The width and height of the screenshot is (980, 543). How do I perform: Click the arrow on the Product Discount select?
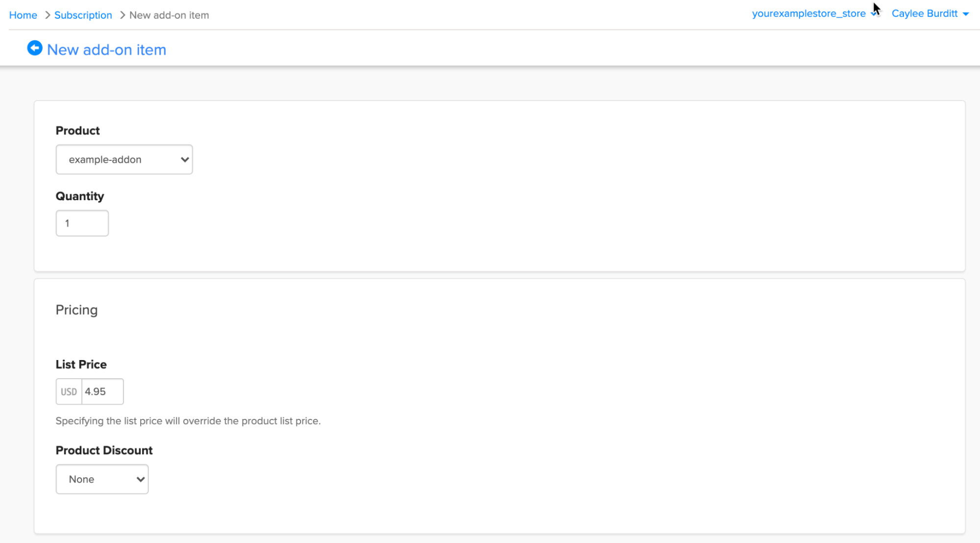coord(140,479)
